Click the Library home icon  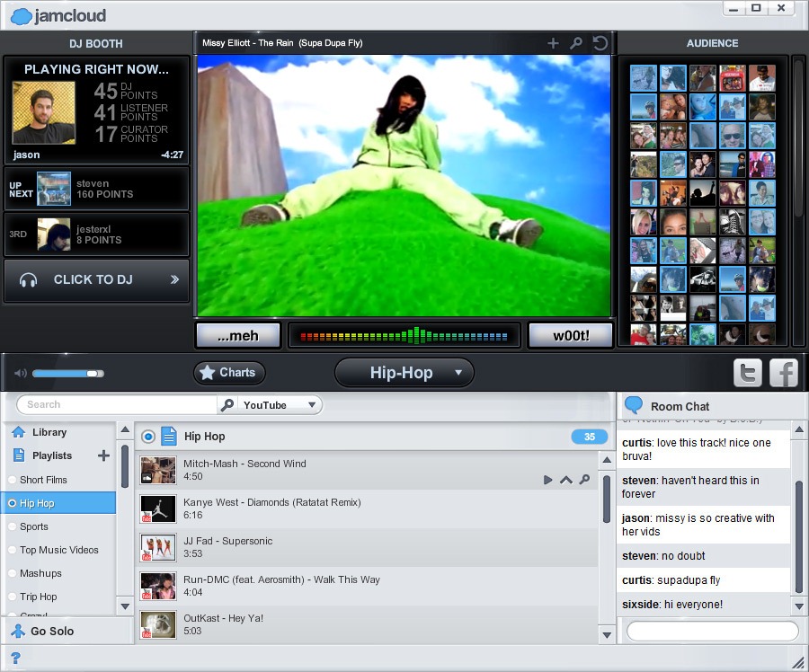pos(19,431)
